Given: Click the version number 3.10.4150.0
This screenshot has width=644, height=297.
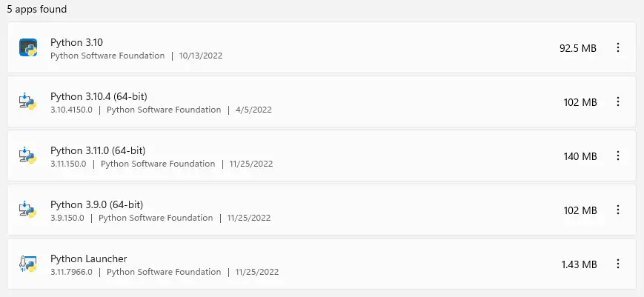Looking at the screenshot, I should click(71, 110).
